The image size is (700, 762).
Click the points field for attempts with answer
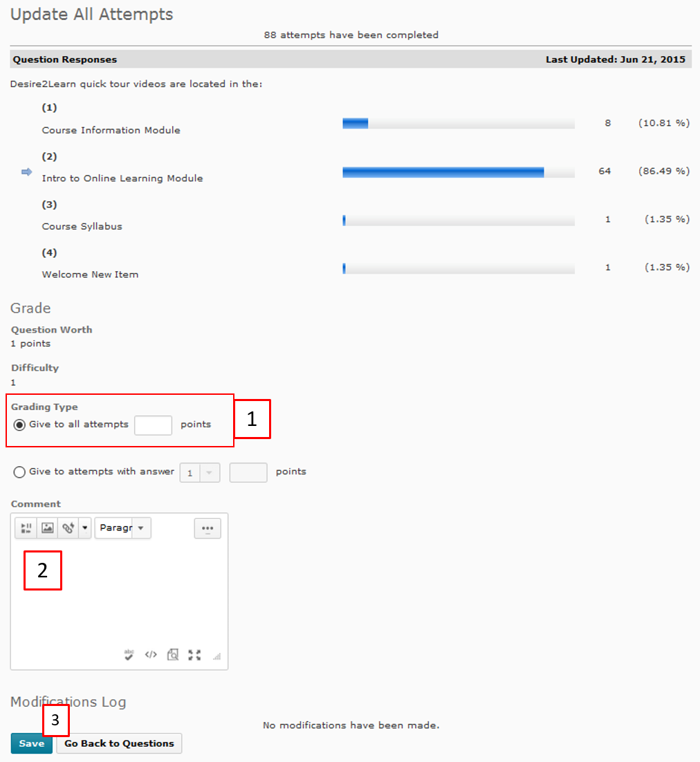click(248, 473)
